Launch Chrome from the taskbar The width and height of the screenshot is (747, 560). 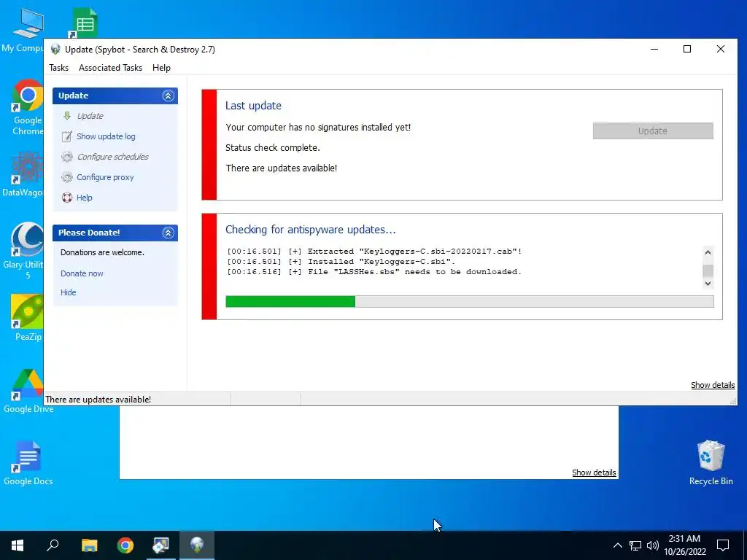125,545
